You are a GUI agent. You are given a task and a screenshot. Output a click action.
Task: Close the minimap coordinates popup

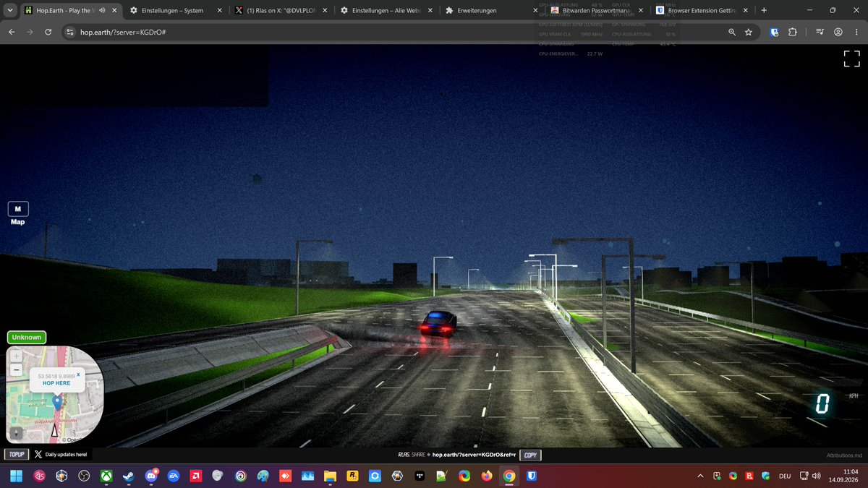[x=78, y=374]
